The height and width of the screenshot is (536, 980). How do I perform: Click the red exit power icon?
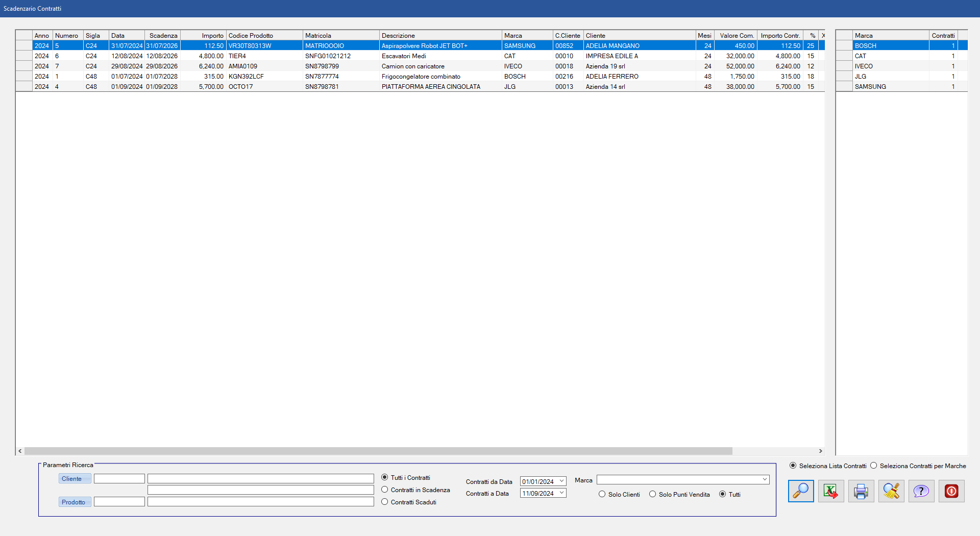point(951,491)
